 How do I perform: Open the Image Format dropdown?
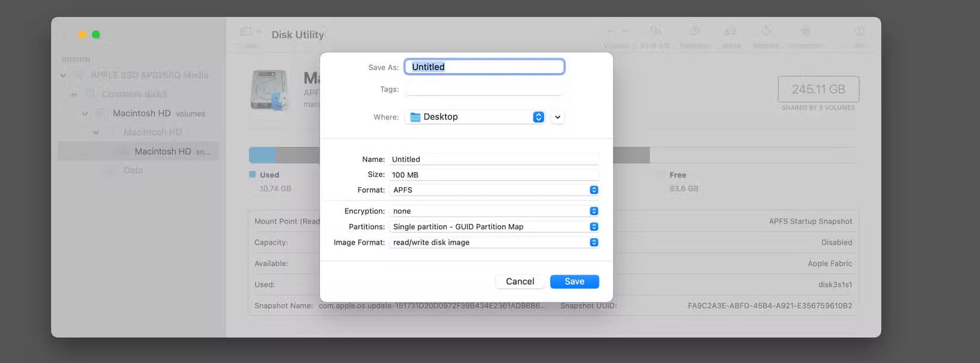(x=494, y=242)
